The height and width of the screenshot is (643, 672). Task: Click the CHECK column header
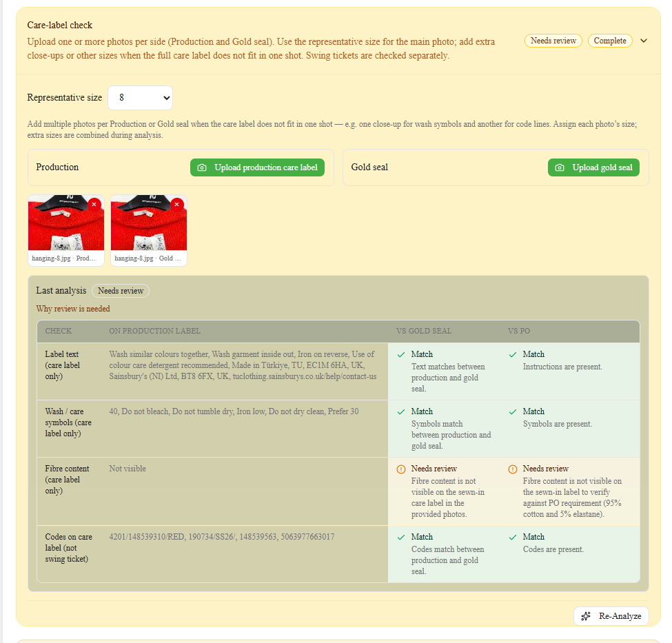[x=59, y=331]
